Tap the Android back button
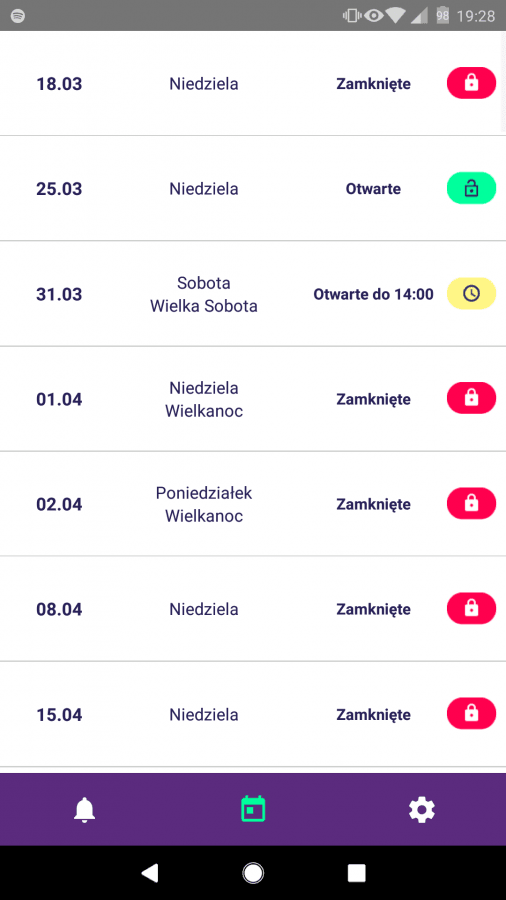The height and width of the screenshot is (900, 506). point(150,873)
